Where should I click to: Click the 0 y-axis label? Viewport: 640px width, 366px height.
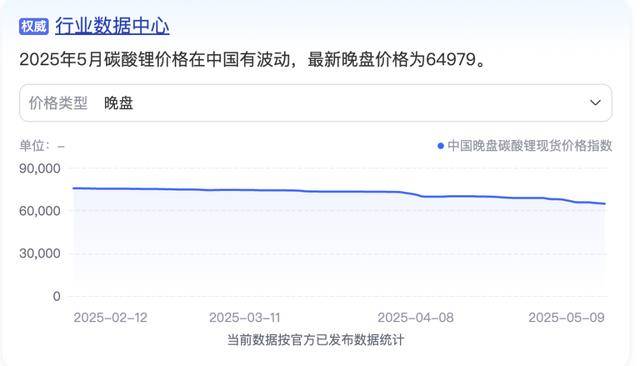pyautogui.click(x=57, y=296)
